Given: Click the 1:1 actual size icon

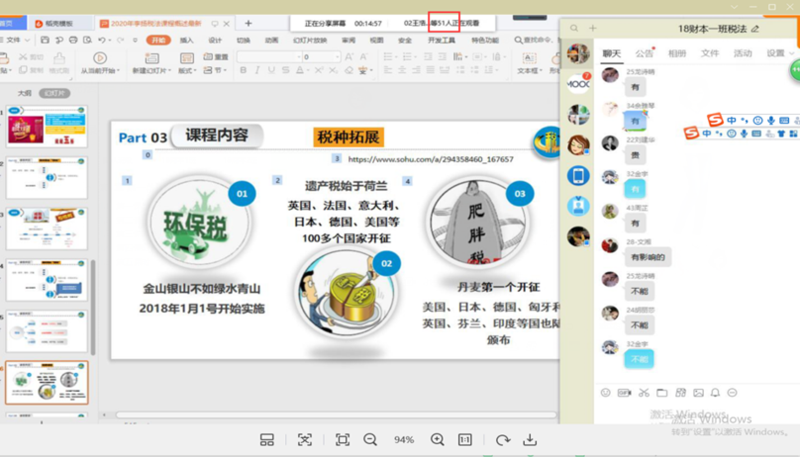Looking at the screenshot, I should (x=465, y=440).
